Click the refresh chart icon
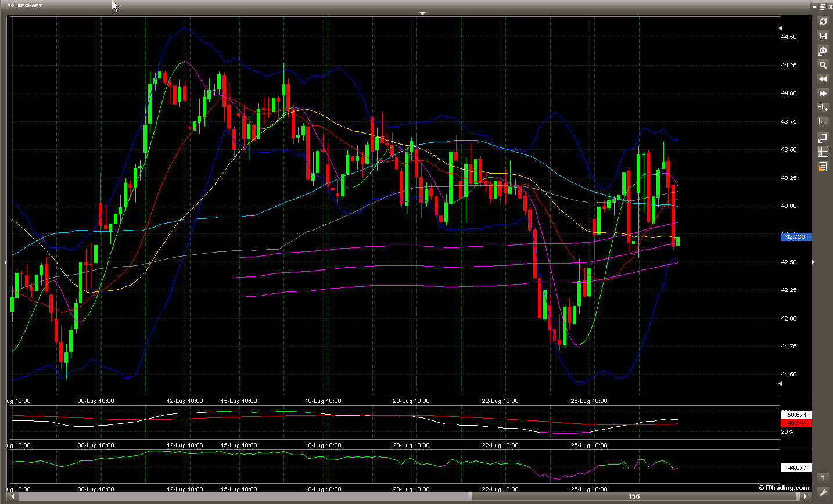The height and width of the screenshot is (504, 833). [x=823, y=21]
